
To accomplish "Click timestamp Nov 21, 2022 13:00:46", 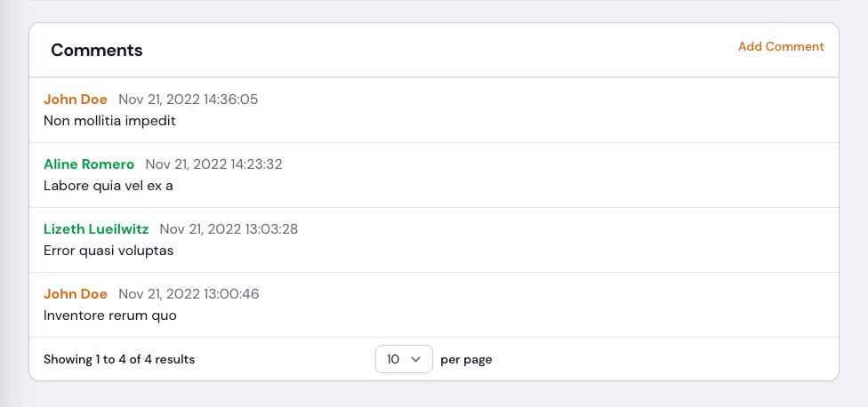I will (189, 293).
